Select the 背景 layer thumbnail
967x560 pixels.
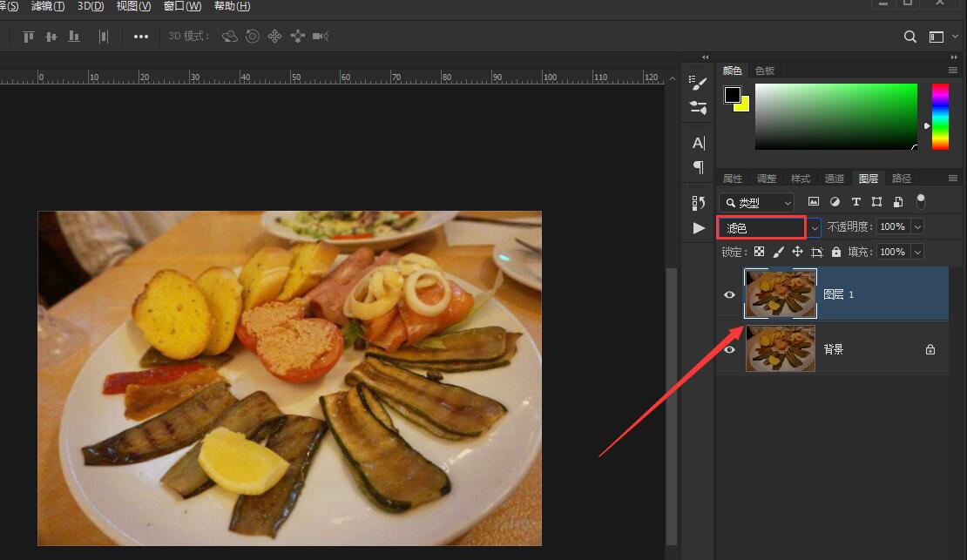781,349
